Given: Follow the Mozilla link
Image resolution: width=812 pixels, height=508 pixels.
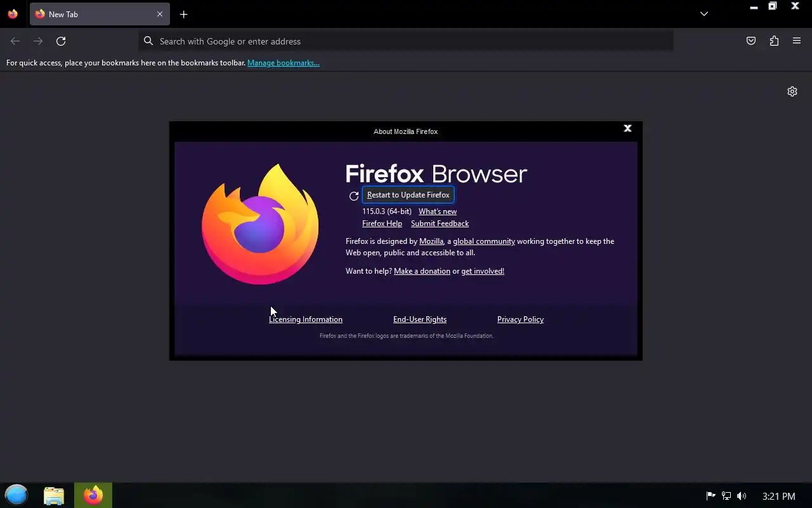Looking at the screenshot, I should click(x=431, y=241).
